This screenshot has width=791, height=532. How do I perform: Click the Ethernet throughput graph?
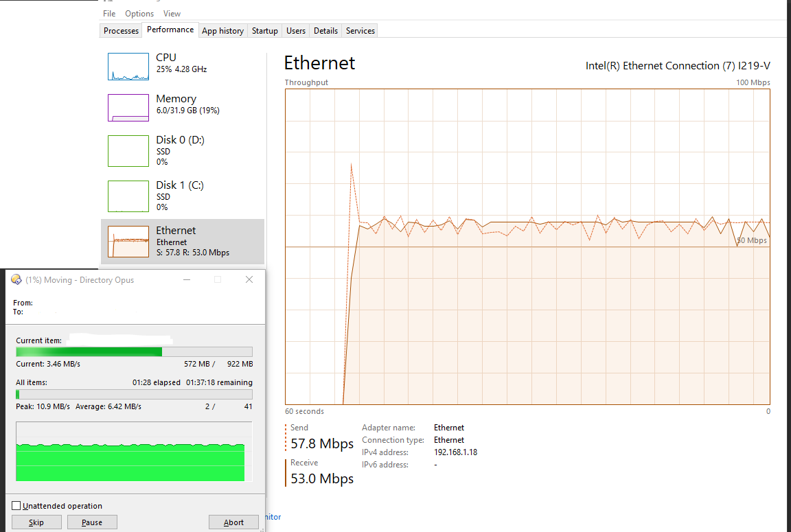pyautogui.click(x=527, y=246)
